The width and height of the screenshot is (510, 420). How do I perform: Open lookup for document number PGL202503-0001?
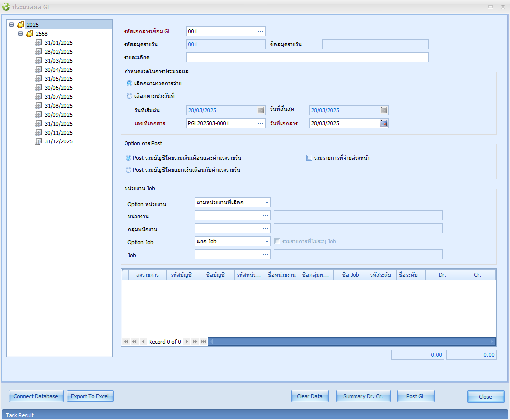pyautogui.click(x=260, y=123)
